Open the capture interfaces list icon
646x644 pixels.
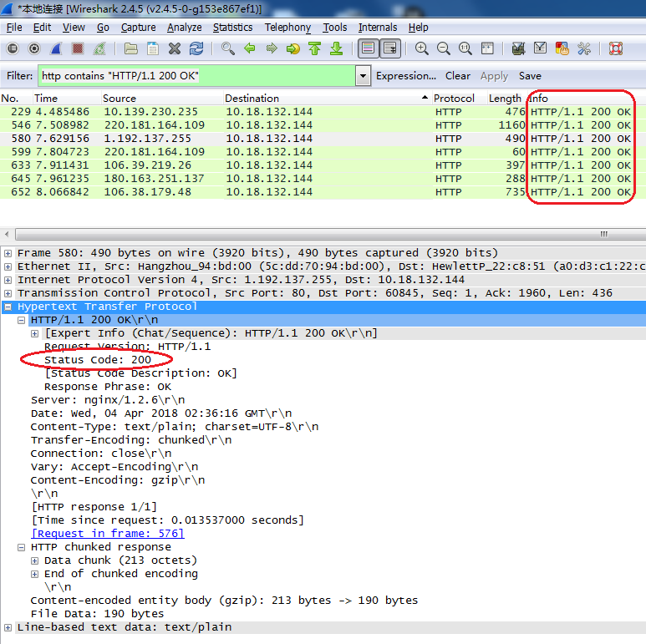[x=13, y=48]
